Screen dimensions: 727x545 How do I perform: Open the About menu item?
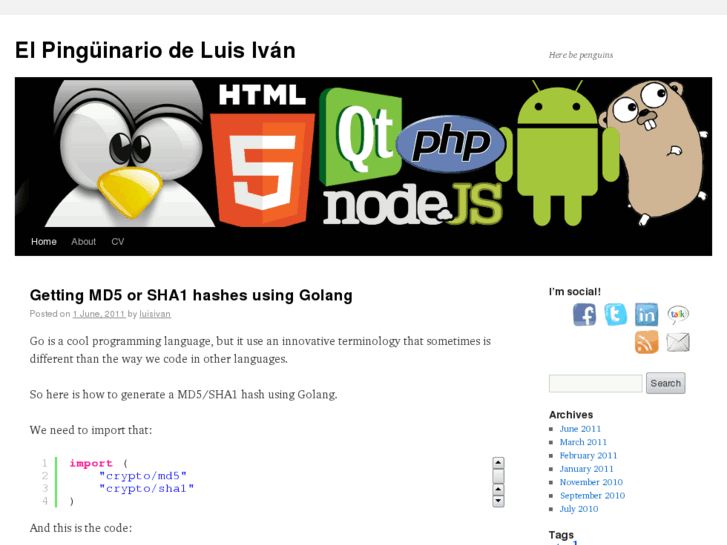tap(83, 242)
